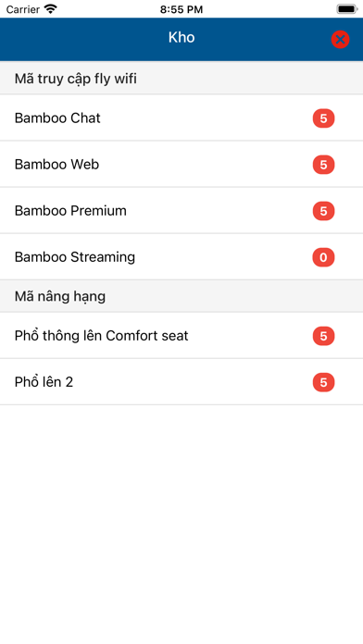The height and width of the screenshot is (644, 363).
Task: Tap the Bamboo Premium count badge
Action: click(x=323, y=211)
